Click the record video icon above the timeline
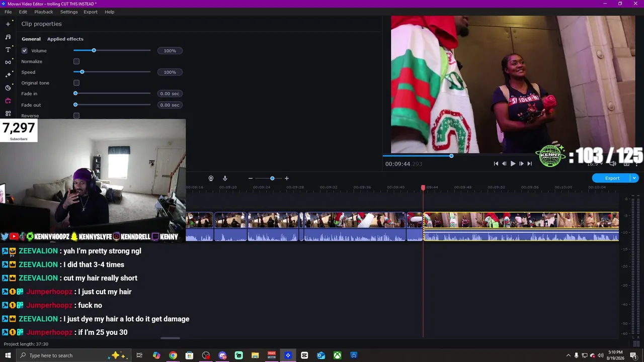The image size is (644, 362). click(x=211, y=178)
